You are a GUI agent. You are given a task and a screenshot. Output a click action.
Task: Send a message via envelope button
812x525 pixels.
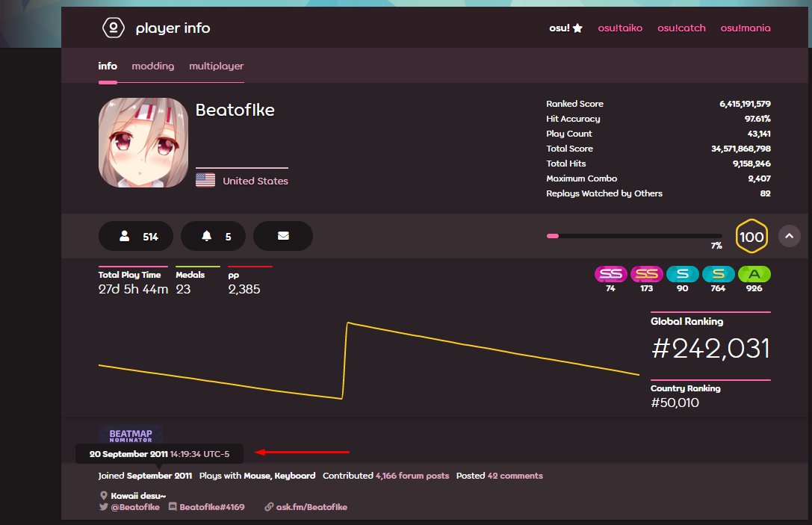(x=283, y=236)
